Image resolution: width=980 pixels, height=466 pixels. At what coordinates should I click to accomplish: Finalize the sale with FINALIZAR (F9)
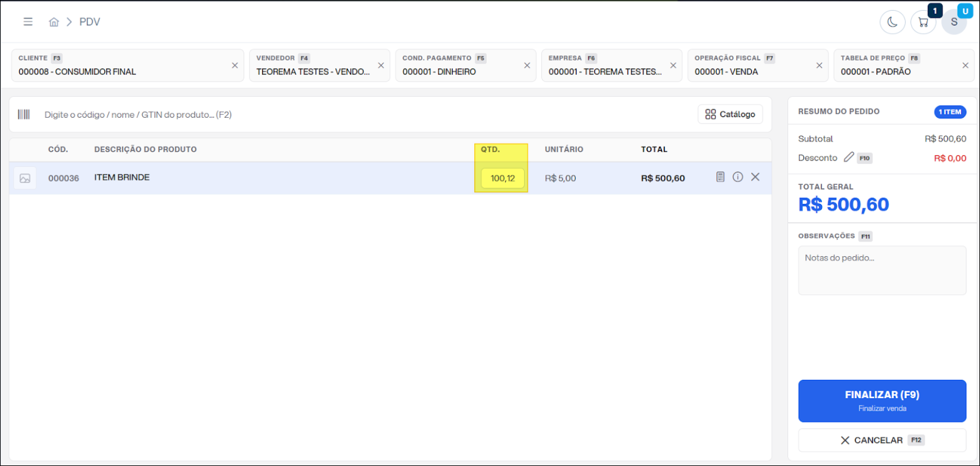882,401
